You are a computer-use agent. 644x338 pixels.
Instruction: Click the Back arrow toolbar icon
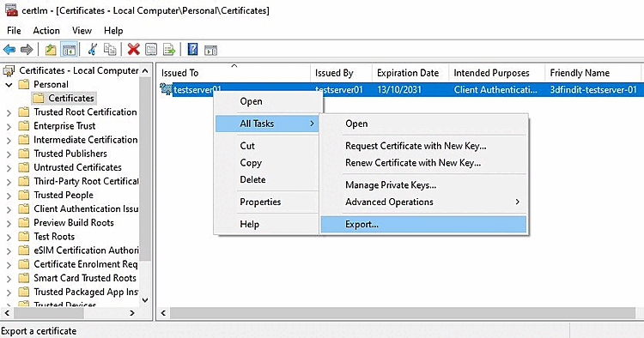[x=9, y=50]
